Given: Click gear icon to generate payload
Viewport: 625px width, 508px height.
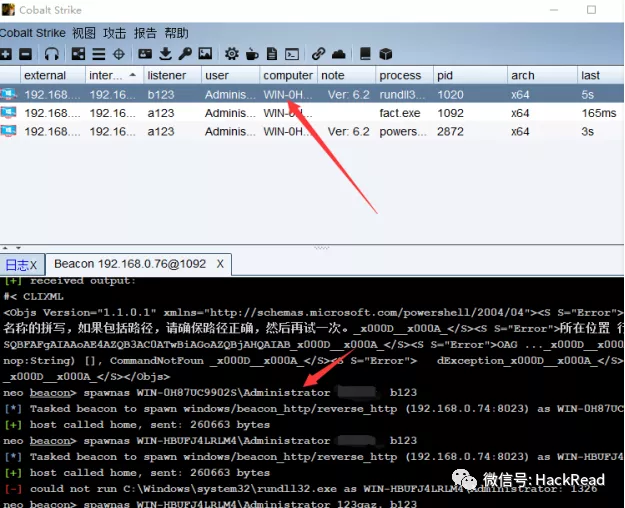Looking at the screenshot, I should click(232, 54).
